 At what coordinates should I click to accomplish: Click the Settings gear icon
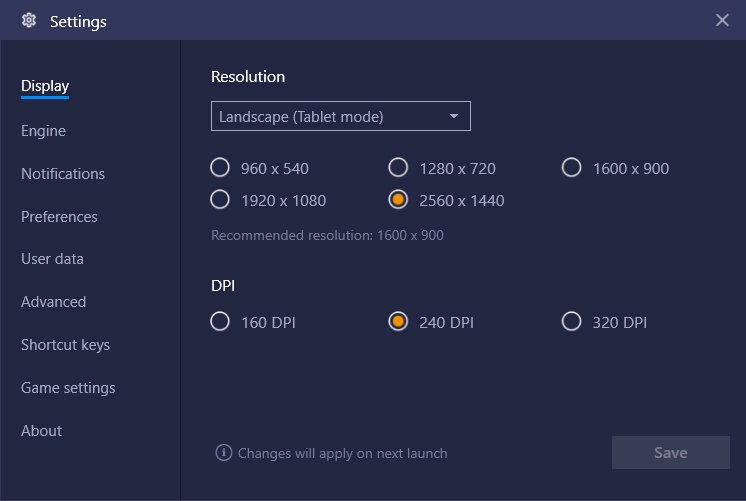coord(29,20)
